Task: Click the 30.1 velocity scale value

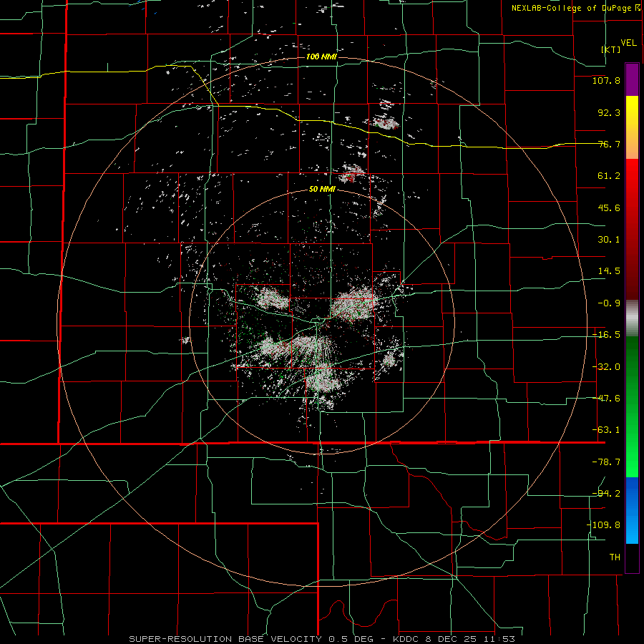Action: point(609,240)
